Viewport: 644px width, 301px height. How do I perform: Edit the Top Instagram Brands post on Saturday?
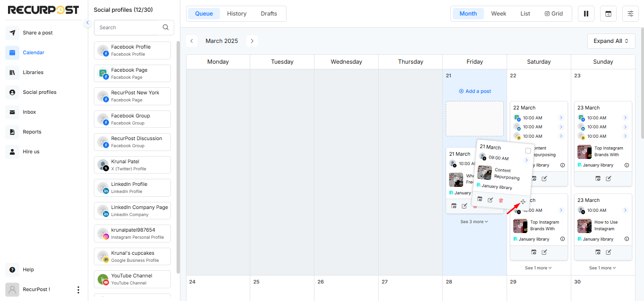544,252
